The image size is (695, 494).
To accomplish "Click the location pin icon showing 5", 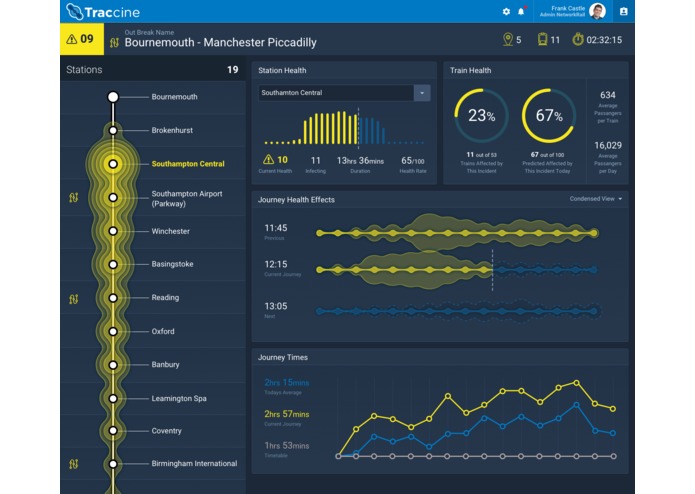I will [508, 39].
